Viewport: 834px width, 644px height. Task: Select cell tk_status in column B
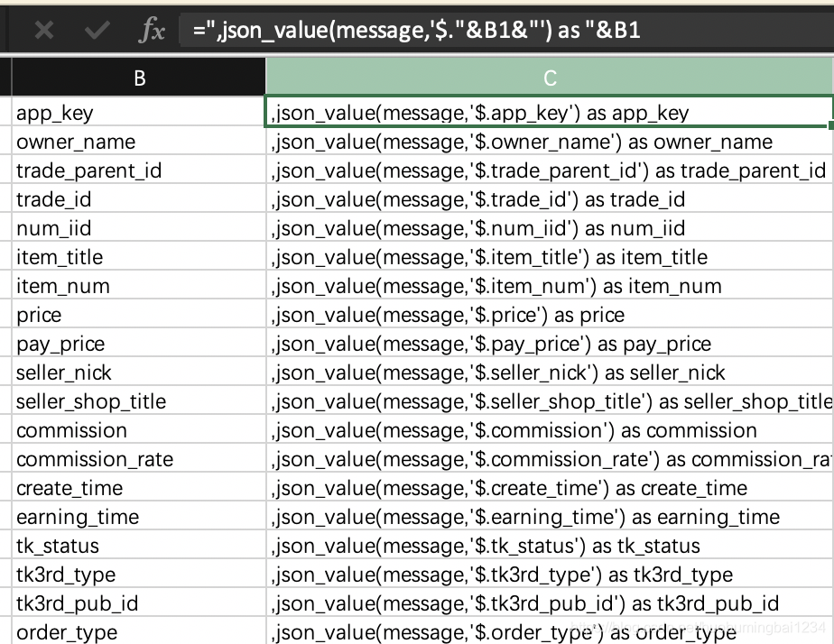point(139,545)
